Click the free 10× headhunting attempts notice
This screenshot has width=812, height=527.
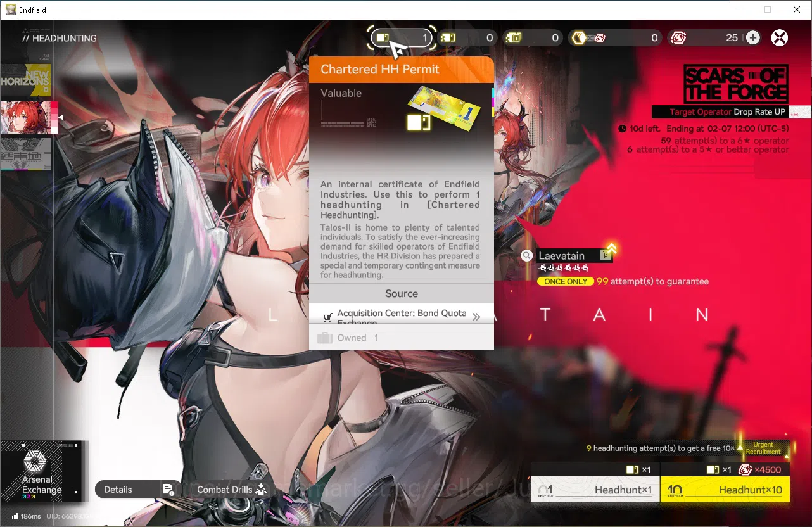pyautogui.click(x=661, y=448)
